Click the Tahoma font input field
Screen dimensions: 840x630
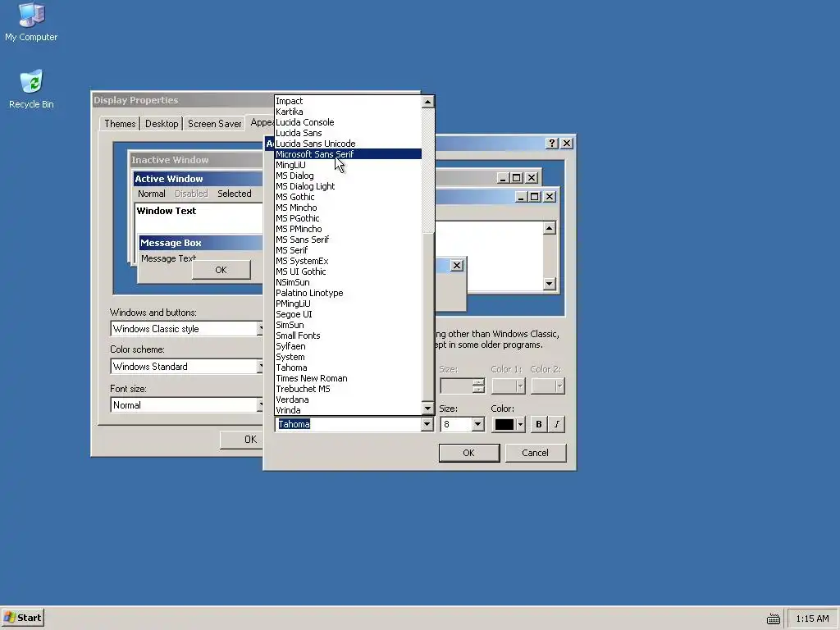(x=348, y=424)
